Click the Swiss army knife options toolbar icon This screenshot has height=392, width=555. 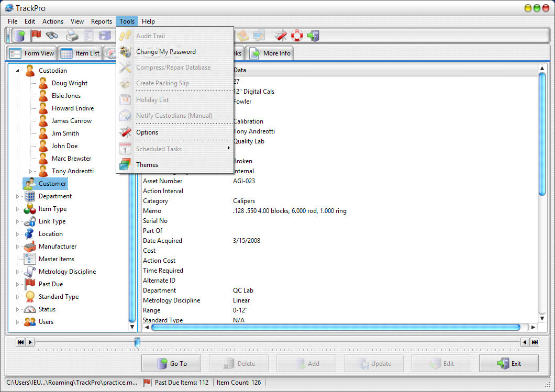[281, 36]
